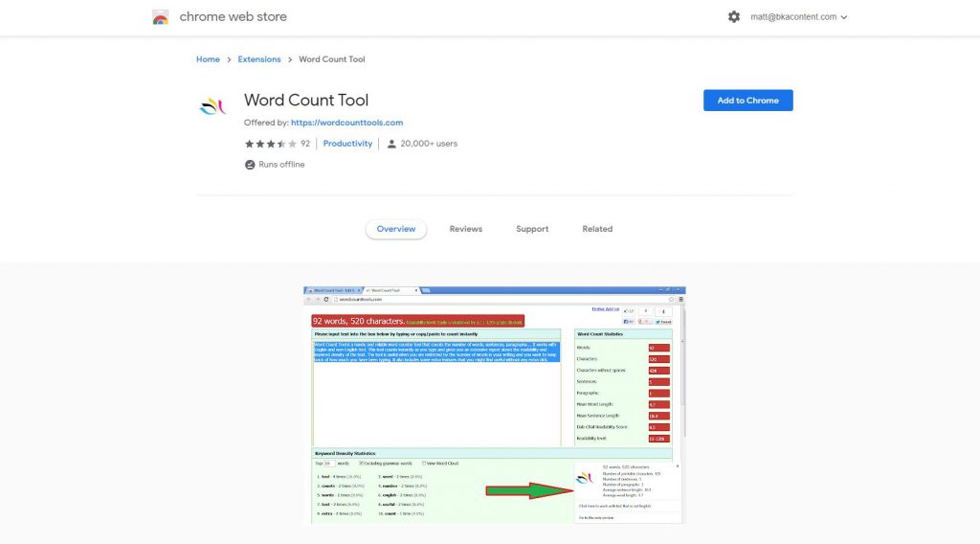Viewport: 980px width, 544px height.
Task: Open the Extensions breadcrumb link
Action: pos(259,59)
